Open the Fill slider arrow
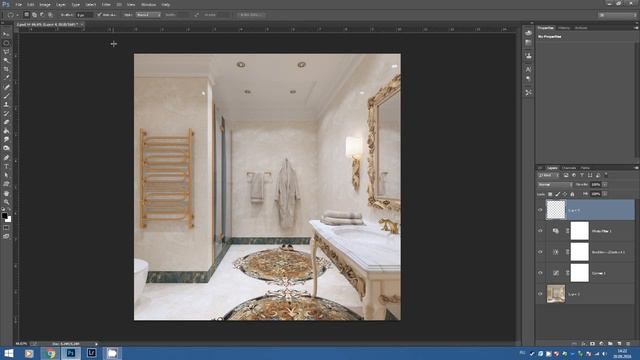640x360 pixels. (605, 194)
